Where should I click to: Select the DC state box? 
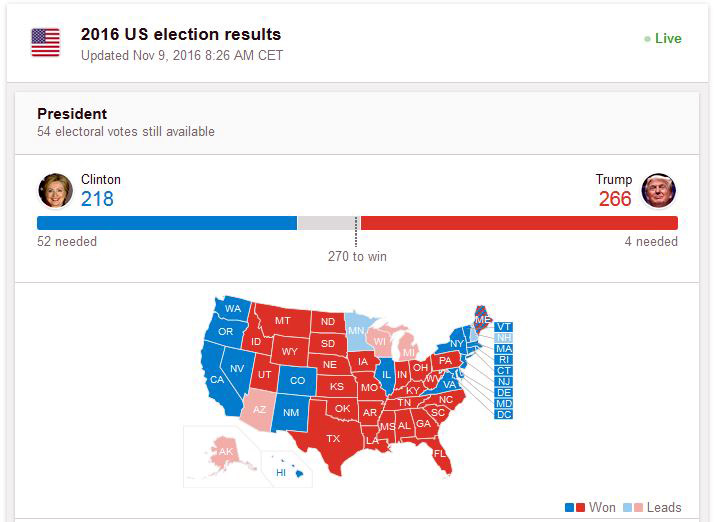pyautogui.click(x=504, y=415)
